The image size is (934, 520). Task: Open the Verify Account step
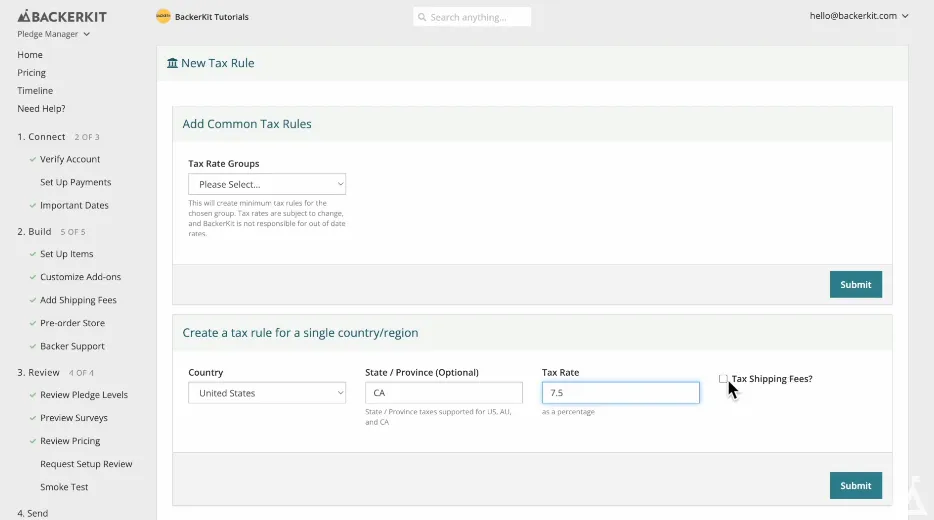pos(70,159)
